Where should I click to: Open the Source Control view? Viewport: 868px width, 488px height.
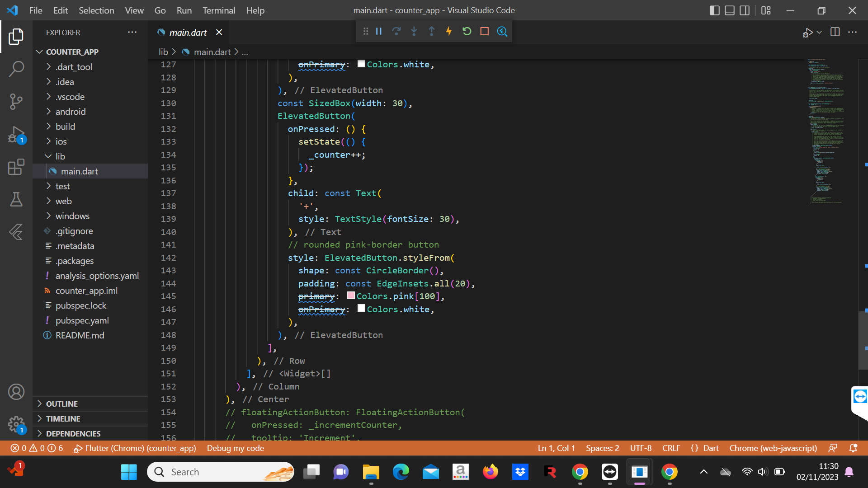click(x=16, y=102)
